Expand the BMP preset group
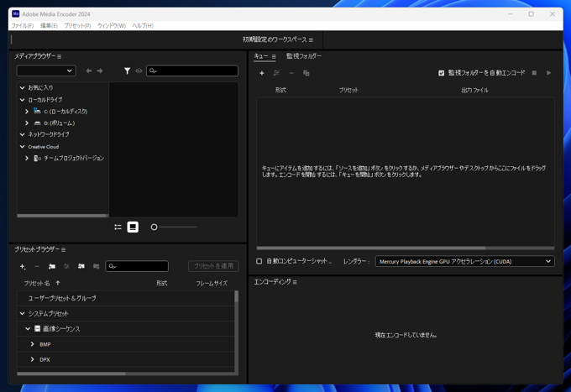 (32, 344)
